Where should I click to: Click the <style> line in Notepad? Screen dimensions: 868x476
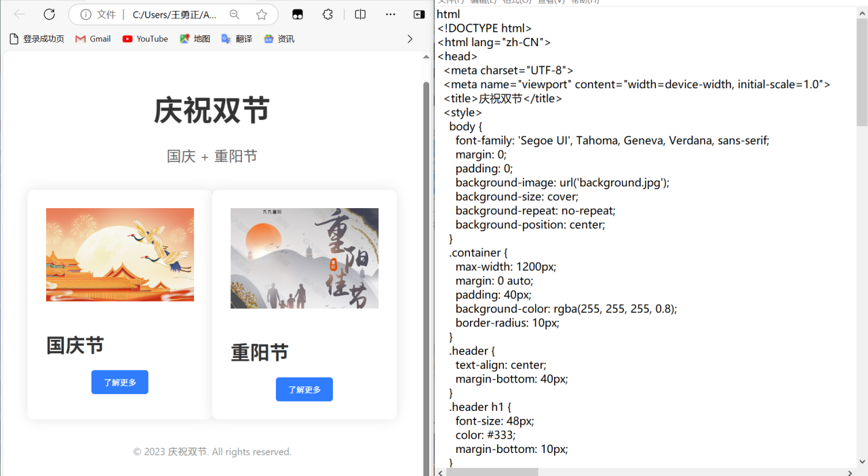click(x=462, y=113)
